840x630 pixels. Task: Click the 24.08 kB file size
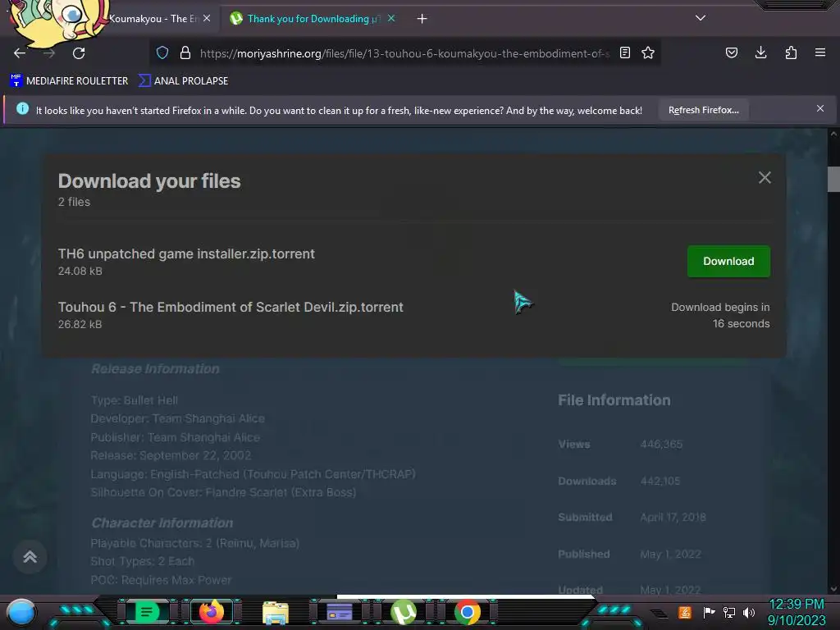click(80, 271)
